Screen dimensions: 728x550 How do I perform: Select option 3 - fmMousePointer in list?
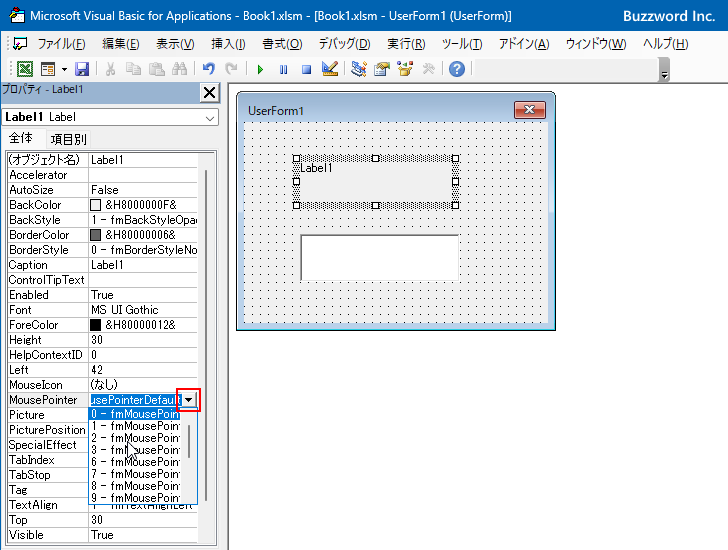[134, 450]
